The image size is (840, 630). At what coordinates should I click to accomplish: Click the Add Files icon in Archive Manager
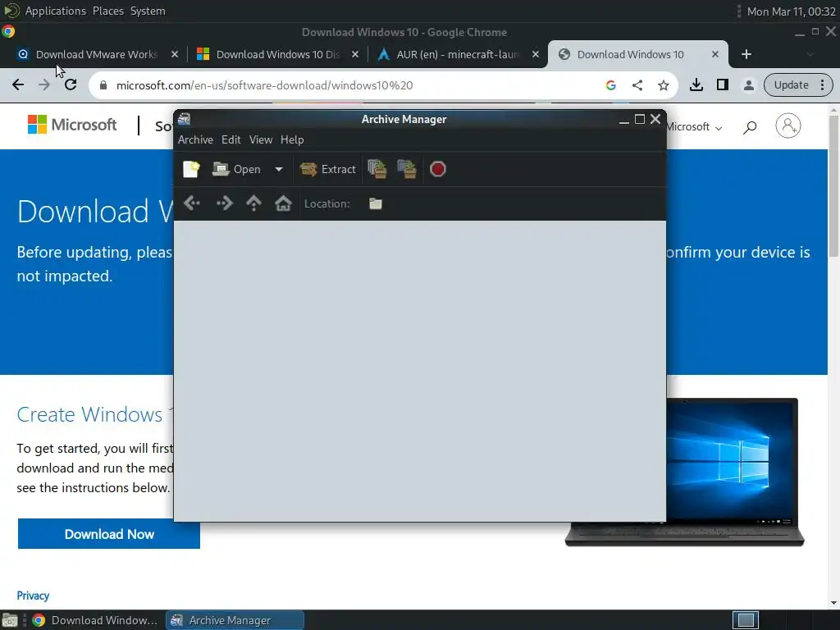point(377,169)
